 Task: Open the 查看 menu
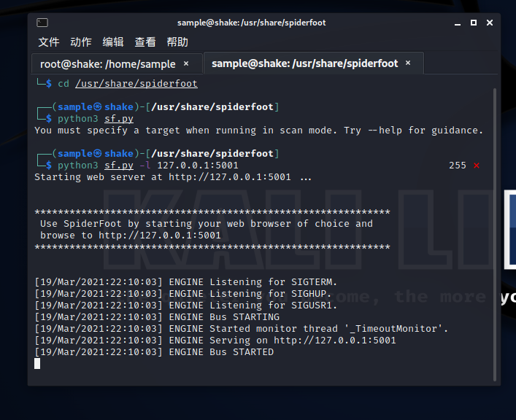[x=145, y=42]
